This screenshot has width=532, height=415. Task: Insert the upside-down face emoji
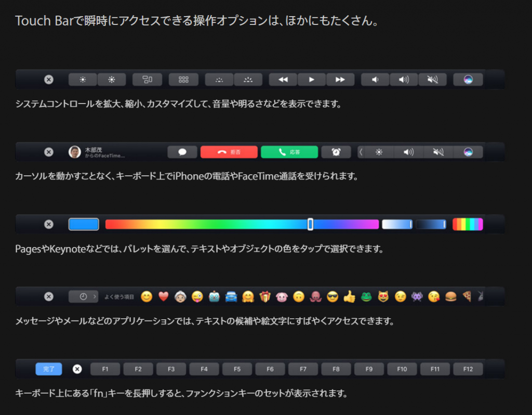(299, 297)
